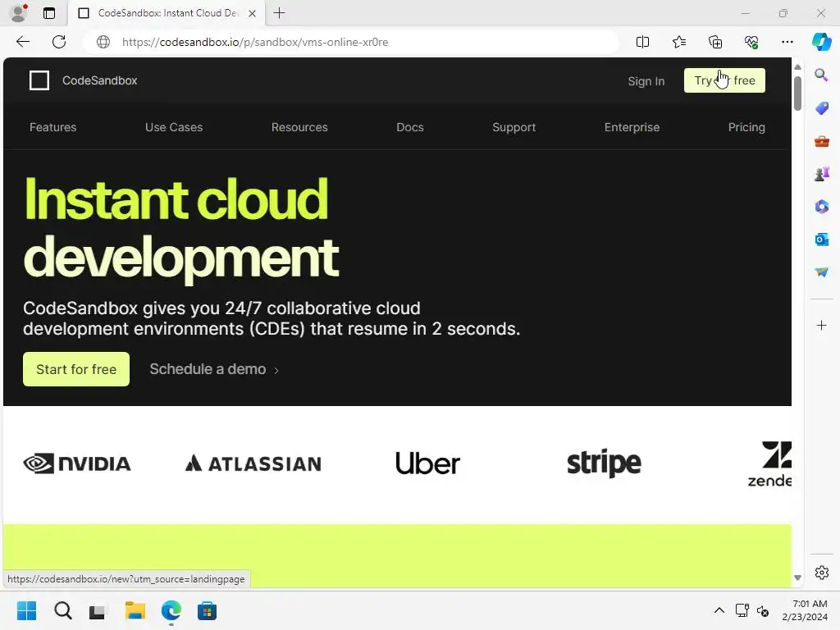Refresh the current page
840x630 pixels.
click(x=59, y=42)
